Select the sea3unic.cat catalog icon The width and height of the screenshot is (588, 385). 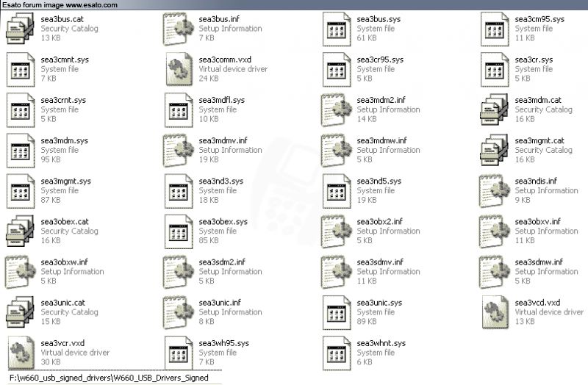click(x=21, y=312)
